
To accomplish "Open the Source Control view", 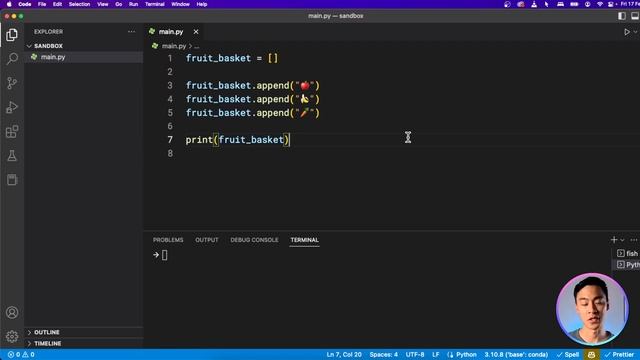I will click(x=12, y=83).
